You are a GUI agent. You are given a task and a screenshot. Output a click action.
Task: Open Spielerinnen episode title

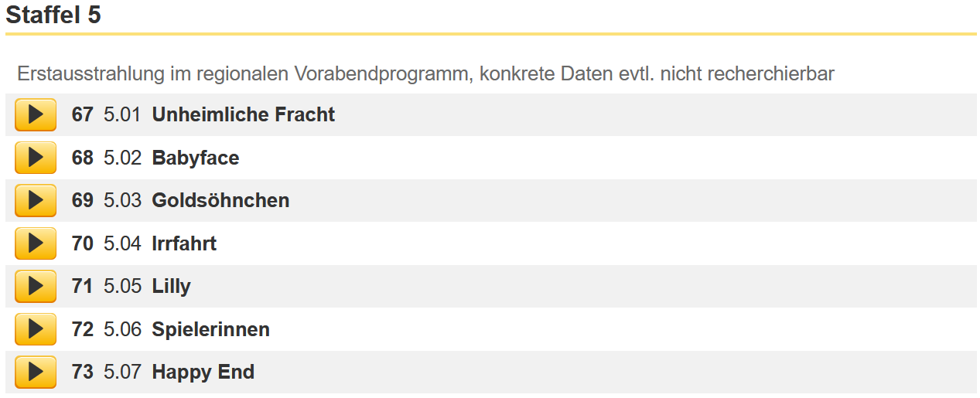(211, 330)
